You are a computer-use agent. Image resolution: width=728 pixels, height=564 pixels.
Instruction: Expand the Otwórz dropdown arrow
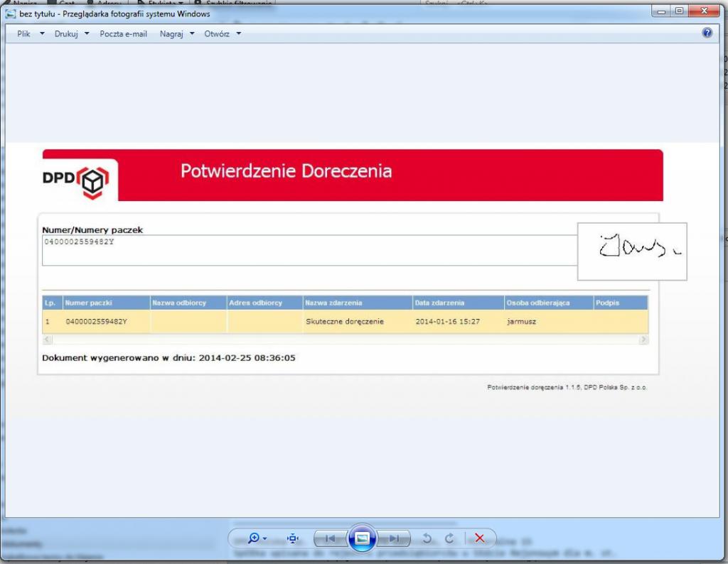pyautogui.click(x=239, y=33)
